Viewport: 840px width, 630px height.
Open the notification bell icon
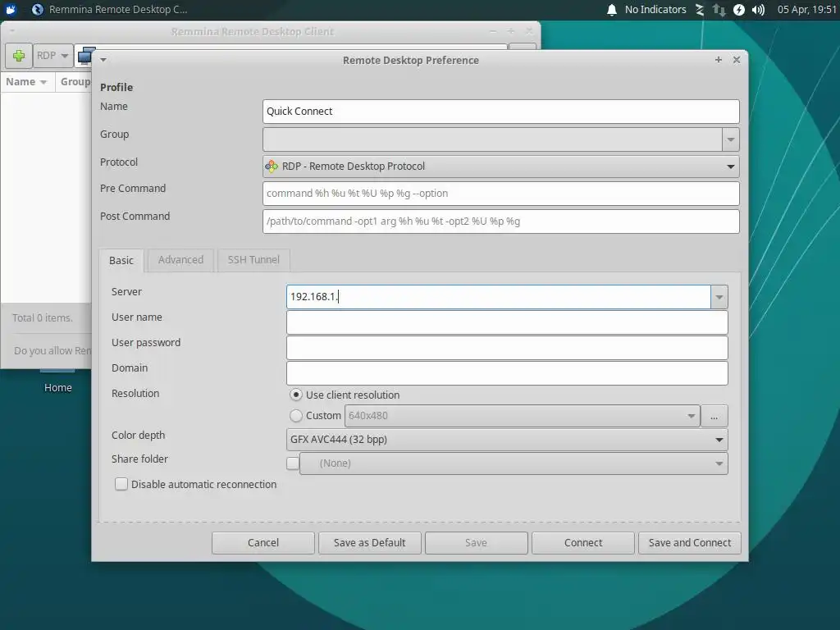[612, 10]
